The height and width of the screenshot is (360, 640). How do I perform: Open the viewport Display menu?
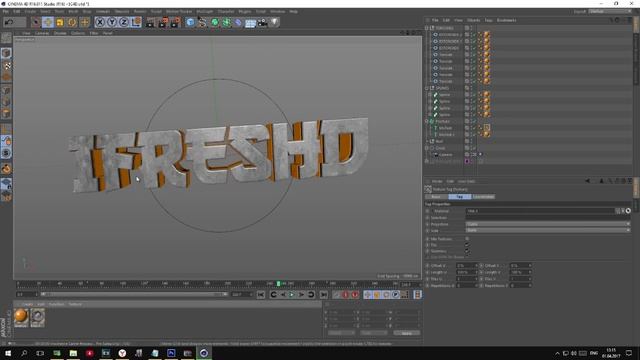click(60, 33)
